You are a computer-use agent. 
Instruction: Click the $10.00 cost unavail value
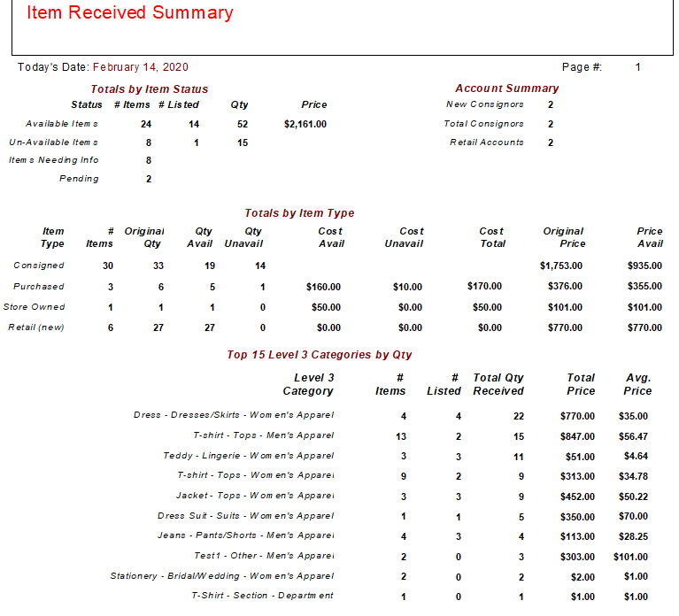tap(407, 287)
